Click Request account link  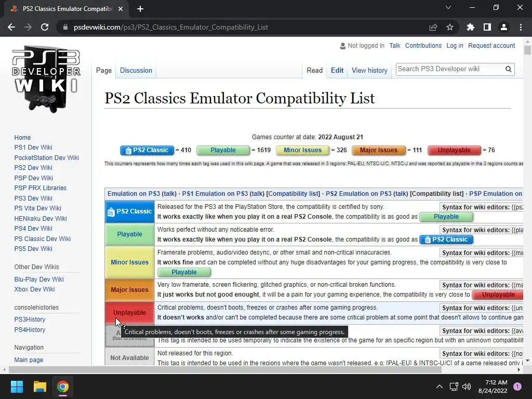(491, 46)
